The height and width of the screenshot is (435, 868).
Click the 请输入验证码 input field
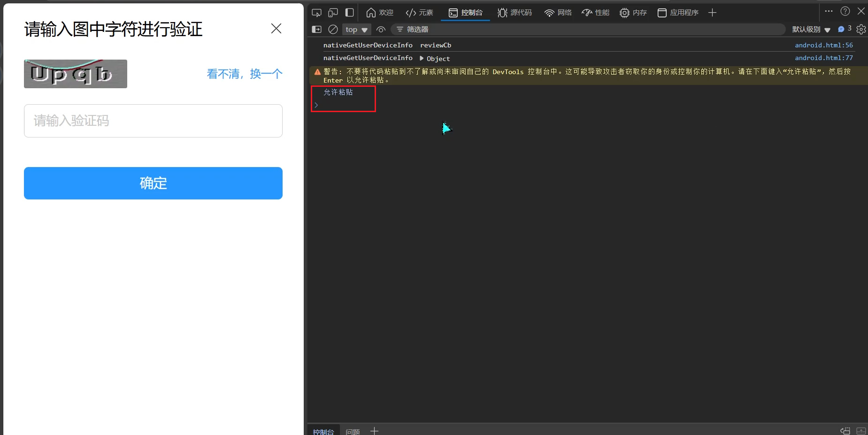(153, 121)
